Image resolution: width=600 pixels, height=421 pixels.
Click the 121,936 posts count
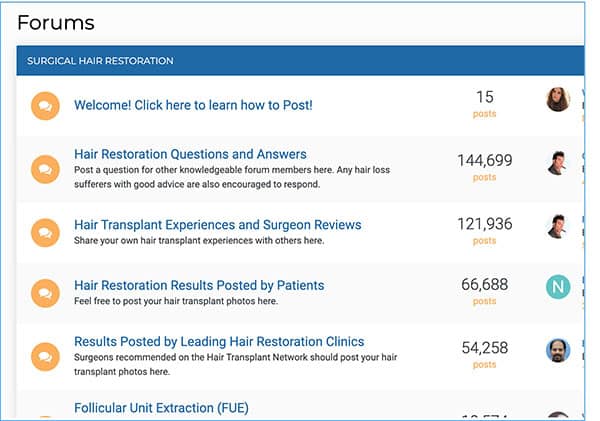click(x=484, y=224)
